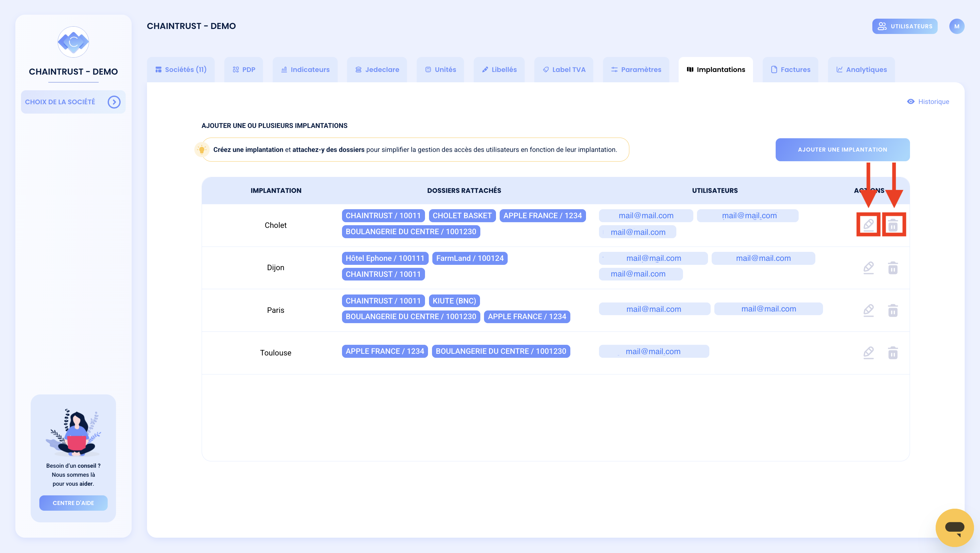The image size is (980, 553).
Task: Click Choix de la société button
Action: 73,102
